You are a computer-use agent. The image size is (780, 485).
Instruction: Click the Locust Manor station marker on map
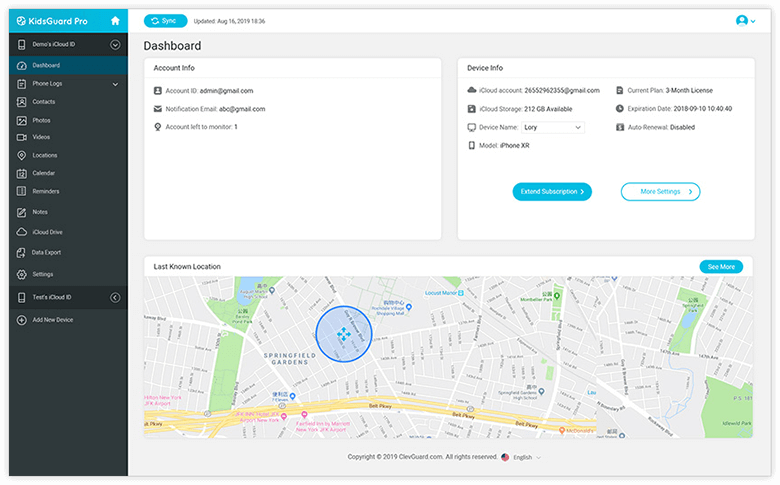pos(461,293)
